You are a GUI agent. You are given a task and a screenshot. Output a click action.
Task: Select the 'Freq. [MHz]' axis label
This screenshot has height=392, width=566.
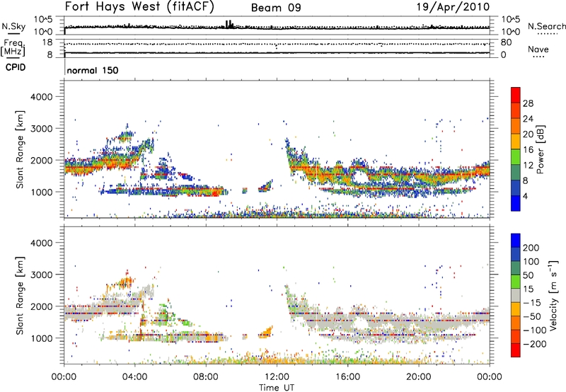point(13,48)
